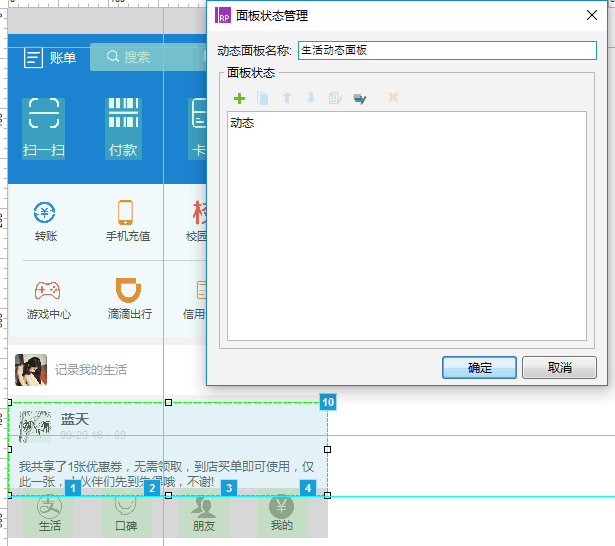Click the 游戏中心 gamepad icon
The image size is (615, 546).
[x=47, y=290]
